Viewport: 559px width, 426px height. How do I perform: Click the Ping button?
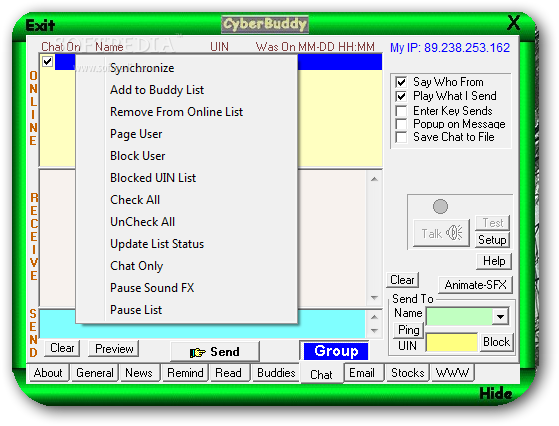tap(409, 330)
